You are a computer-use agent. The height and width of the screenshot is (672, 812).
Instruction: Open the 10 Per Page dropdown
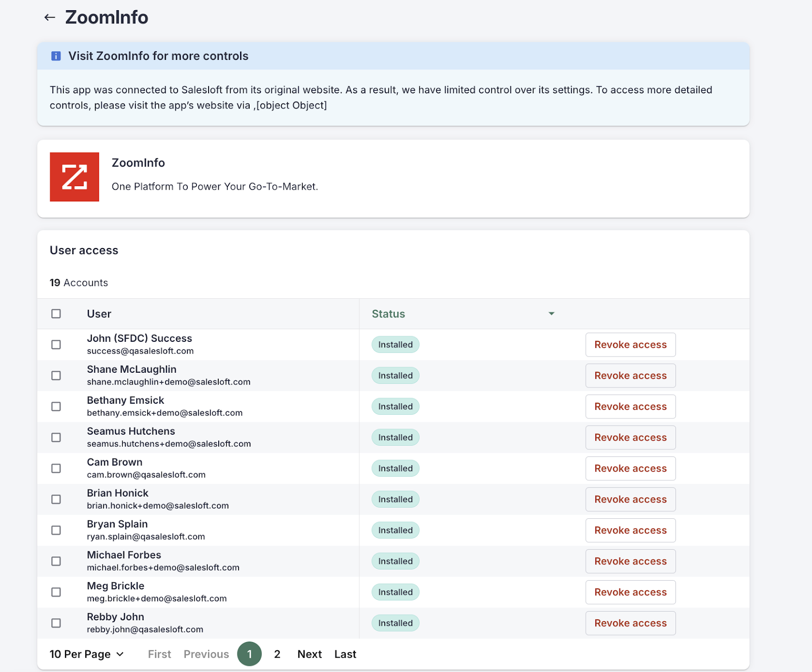click(x=87, y=654)
